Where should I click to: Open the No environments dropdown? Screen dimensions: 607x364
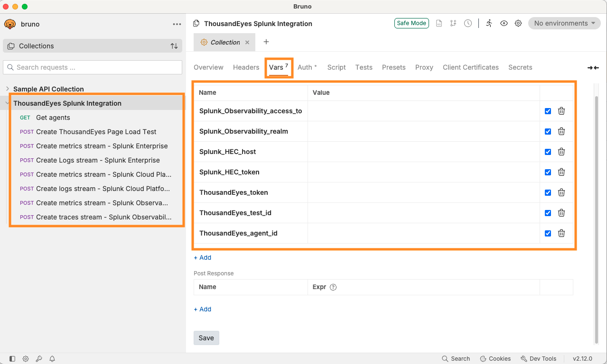pyautogui.click(x=564, y=23)
